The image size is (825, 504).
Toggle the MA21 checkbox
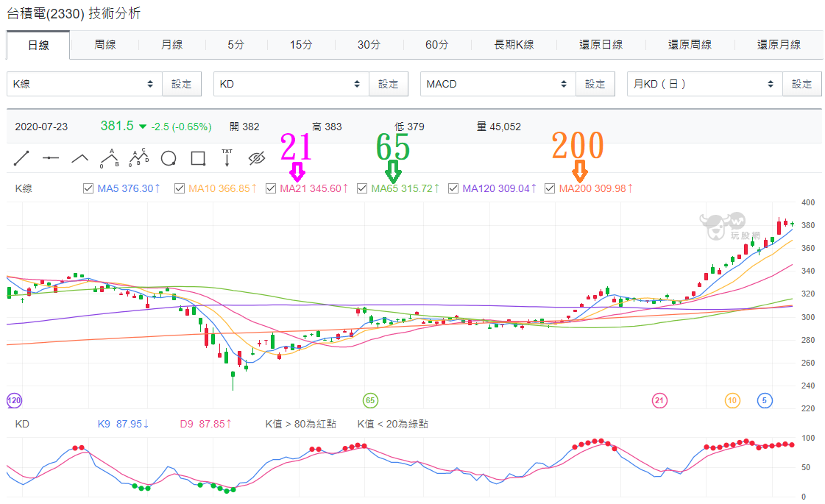271,188
